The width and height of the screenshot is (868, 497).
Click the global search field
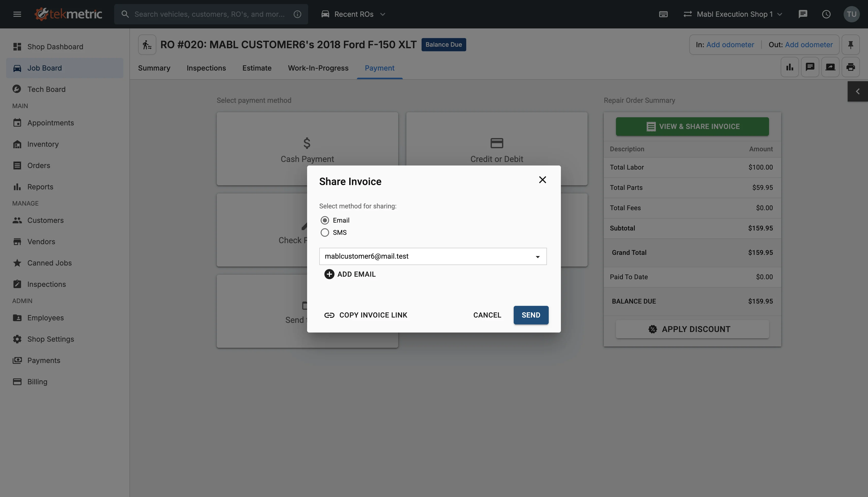[x=209, y=14]
